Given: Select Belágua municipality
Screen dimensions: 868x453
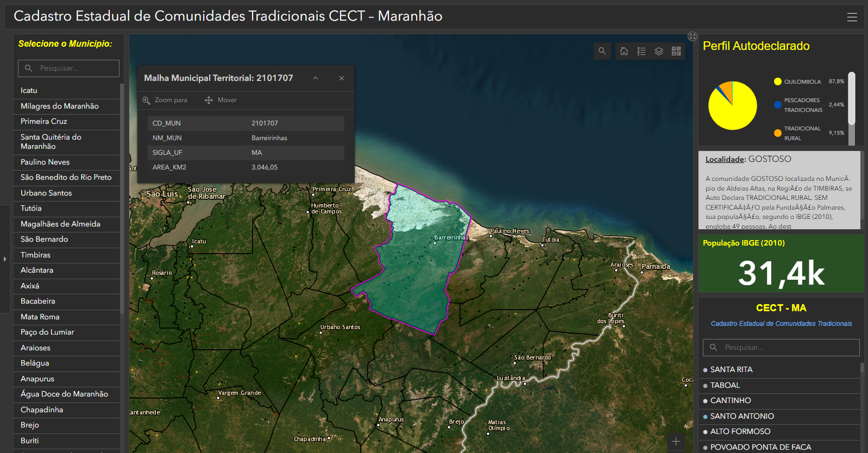Looking at the screenshot, I should click(66, 363).
